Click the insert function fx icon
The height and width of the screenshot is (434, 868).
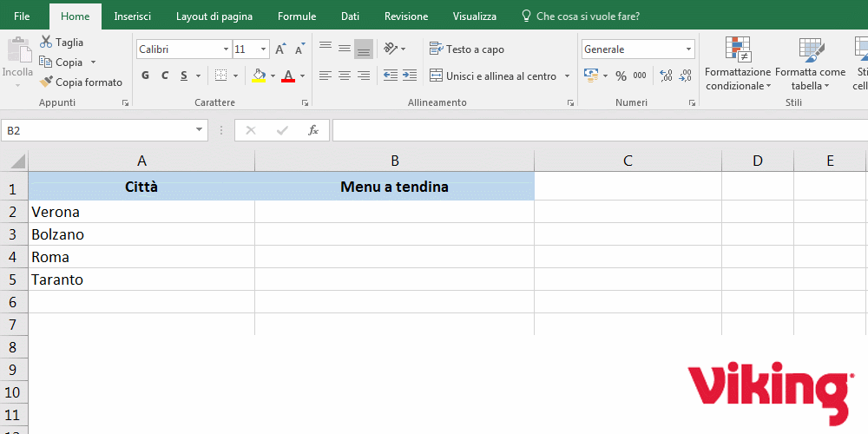pyautogui.click(x=313, y=130)
